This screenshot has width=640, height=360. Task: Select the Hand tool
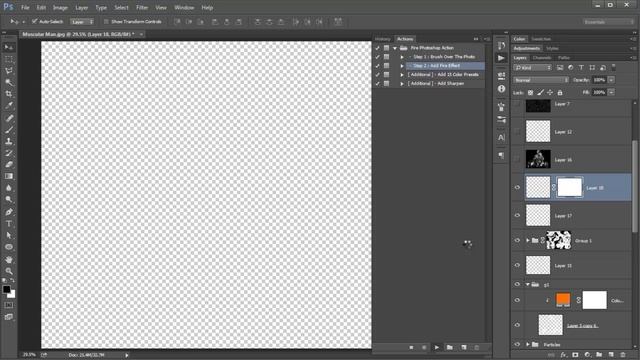coord(9,260)
